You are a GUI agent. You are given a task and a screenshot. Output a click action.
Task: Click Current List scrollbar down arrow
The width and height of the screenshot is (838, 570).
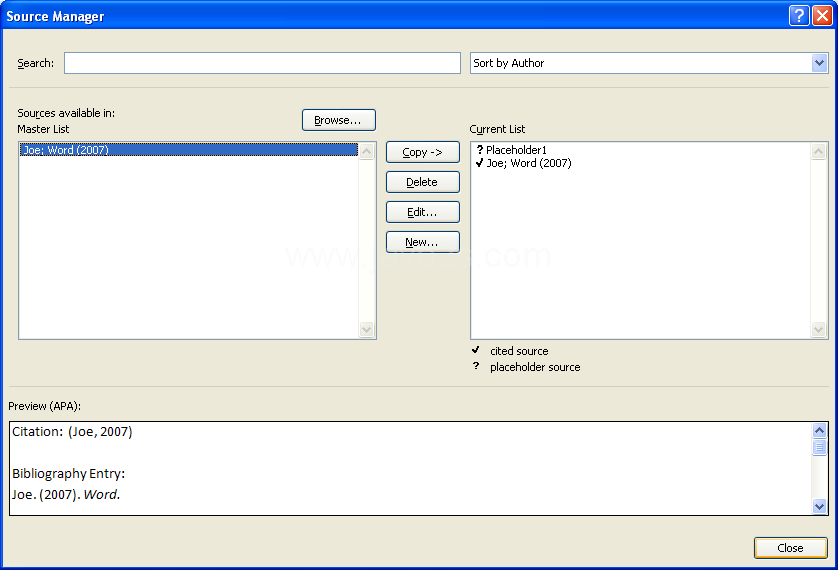tap(818, 330)
